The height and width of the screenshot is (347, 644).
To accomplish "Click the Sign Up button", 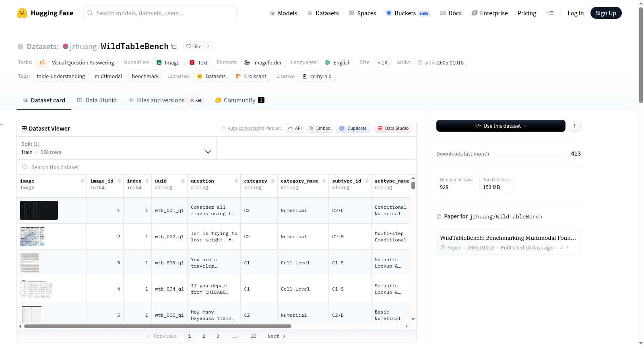I will coord(606,13).
